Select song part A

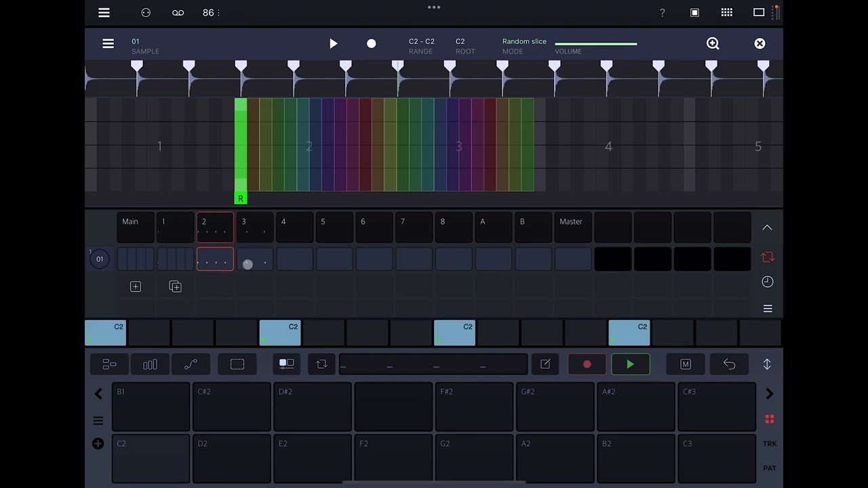click(494, 228)
